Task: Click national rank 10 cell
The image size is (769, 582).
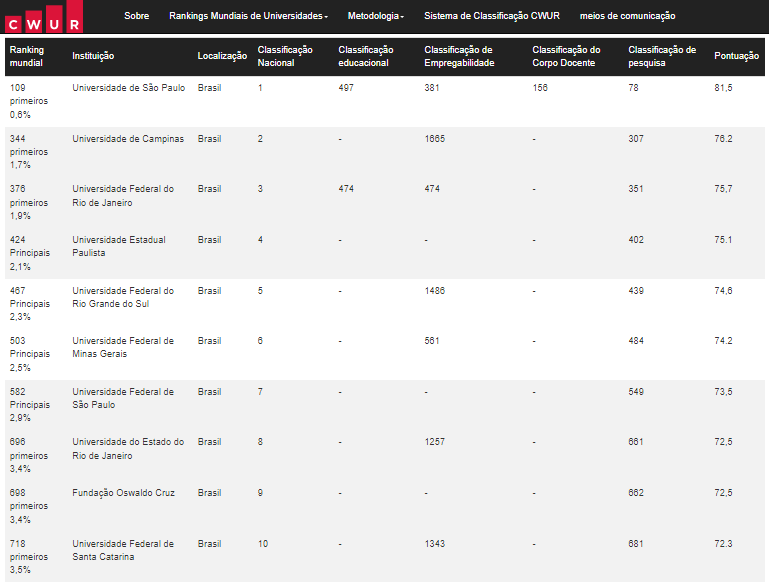Action: click(263, 544)
